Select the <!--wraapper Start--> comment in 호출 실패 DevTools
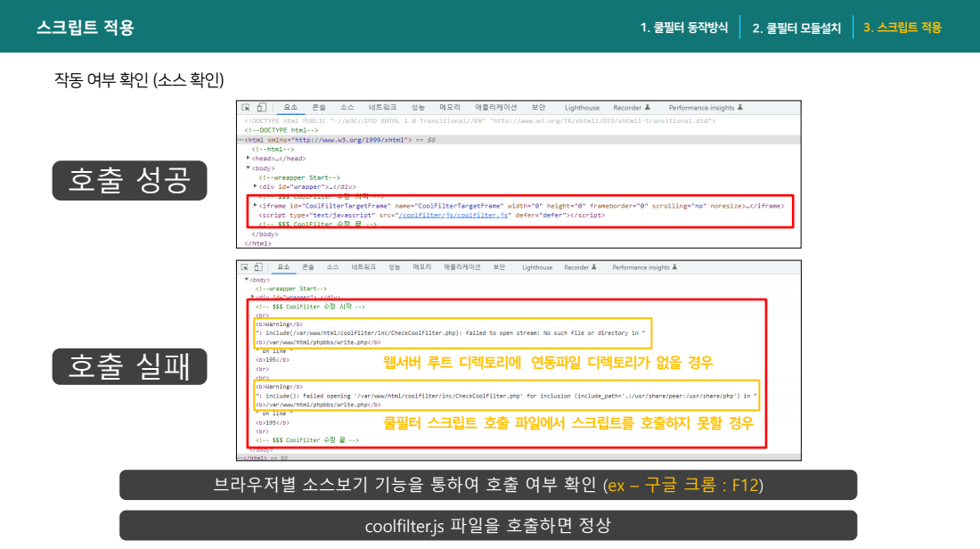Viewport: 980px width, 549px height. [290, 289]
